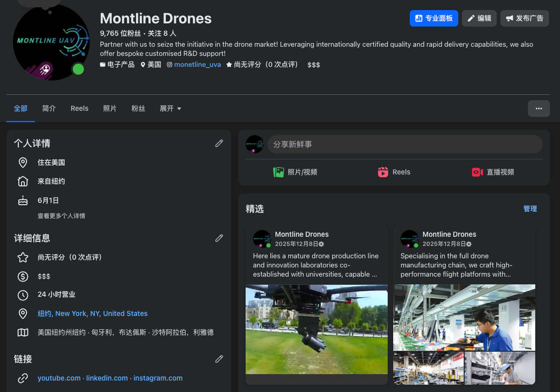Edit 详细信息 with pencil icon
The height and width of the screenshot is (392, 560).
pyautogui.click(x=219, y=238)
